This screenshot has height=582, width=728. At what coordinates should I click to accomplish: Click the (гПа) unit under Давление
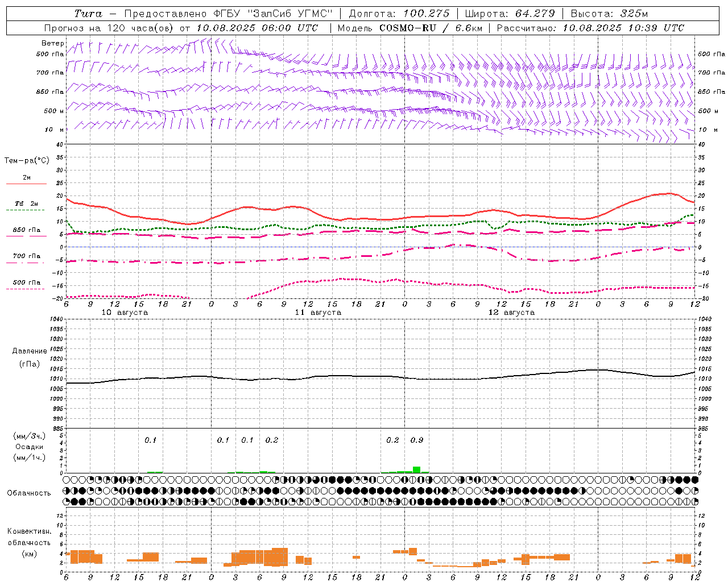[x=30, y=364]
